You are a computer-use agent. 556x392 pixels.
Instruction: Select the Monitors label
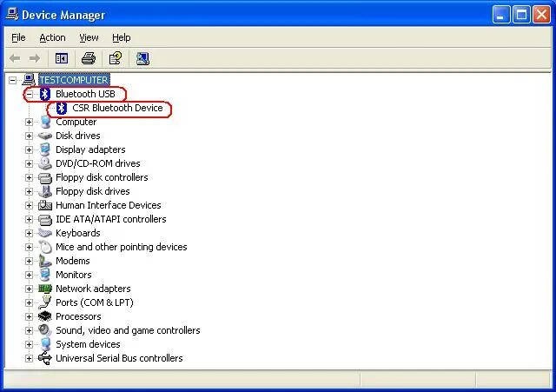73,275
